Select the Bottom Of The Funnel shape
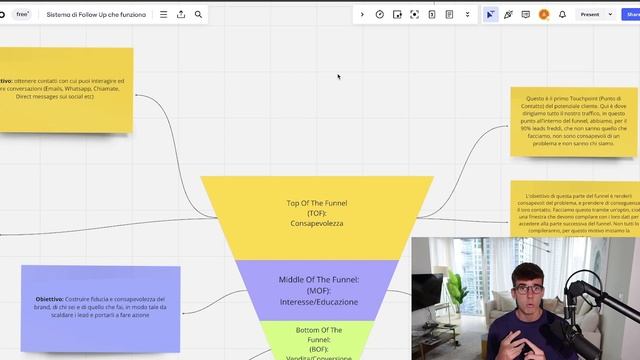 pos(318,340)
